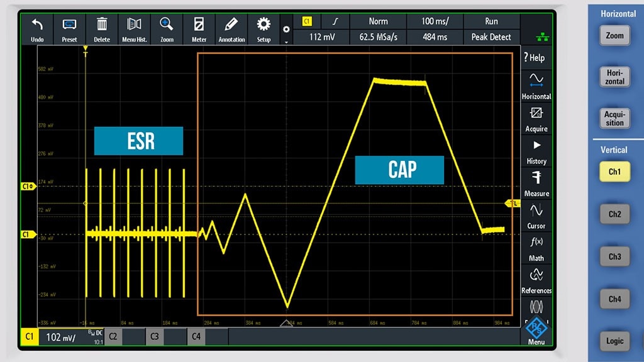This screenshot has width=644, height=362.
Task: Push the Acquisition hardware button
Action: (x=614, y=118)
